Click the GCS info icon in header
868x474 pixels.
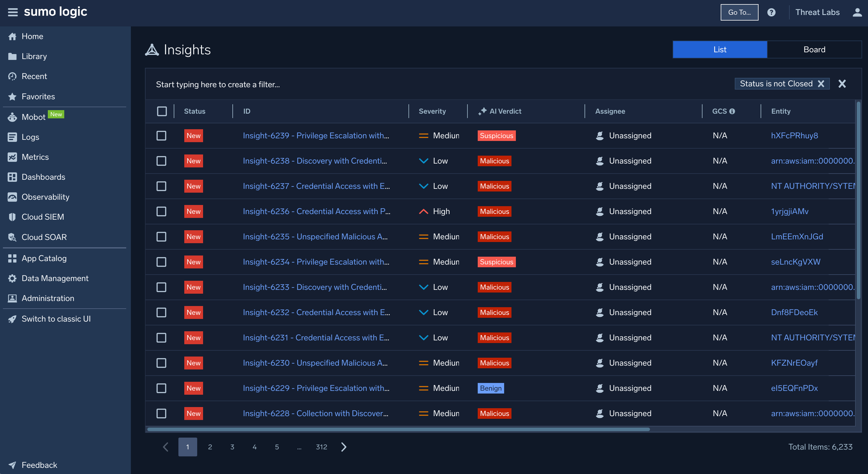pyautogui.click(x=732, y=111)
